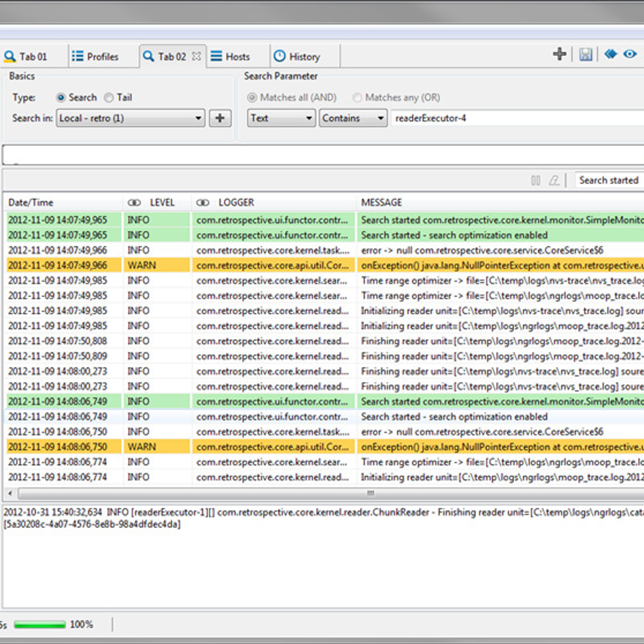Switch to the Profiles tab
Image resolution: width=644 pixels, height=644 pixels.
click(96, 56)
